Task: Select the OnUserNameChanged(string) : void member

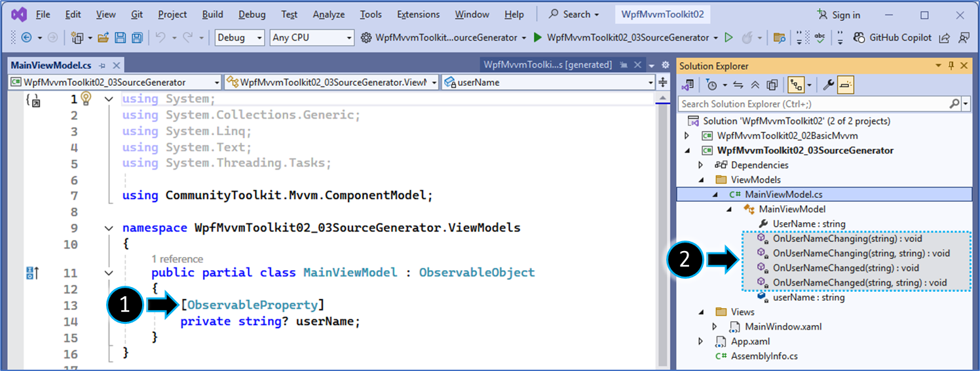Action: pos(847,267)
